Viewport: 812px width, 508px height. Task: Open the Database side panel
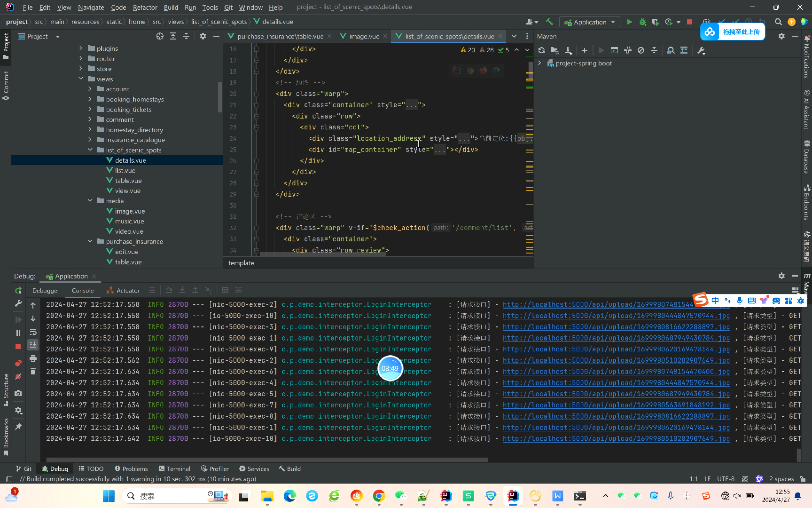tap(807, 157)
